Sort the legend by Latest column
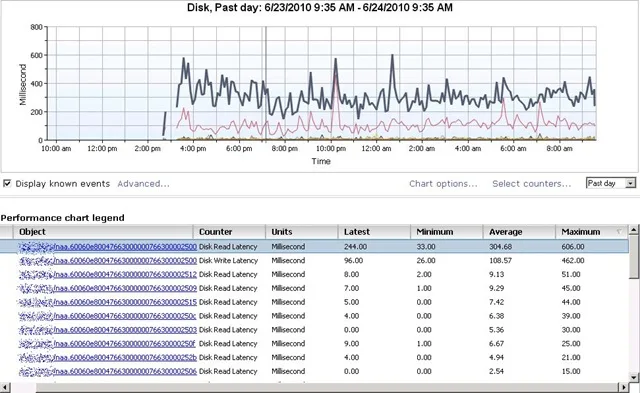The width and height of the screenshot is (640, 393). [x=374, y=232]
